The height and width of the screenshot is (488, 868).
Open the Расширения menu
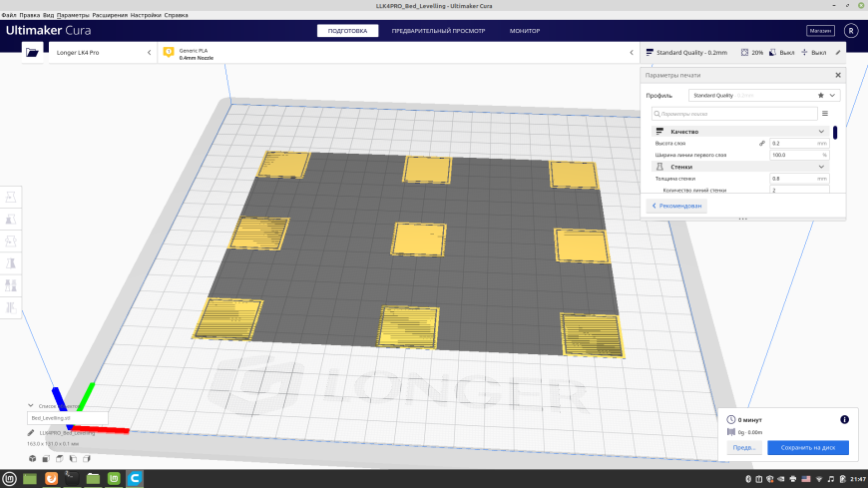pyautogui.click(x=110, y=15)
